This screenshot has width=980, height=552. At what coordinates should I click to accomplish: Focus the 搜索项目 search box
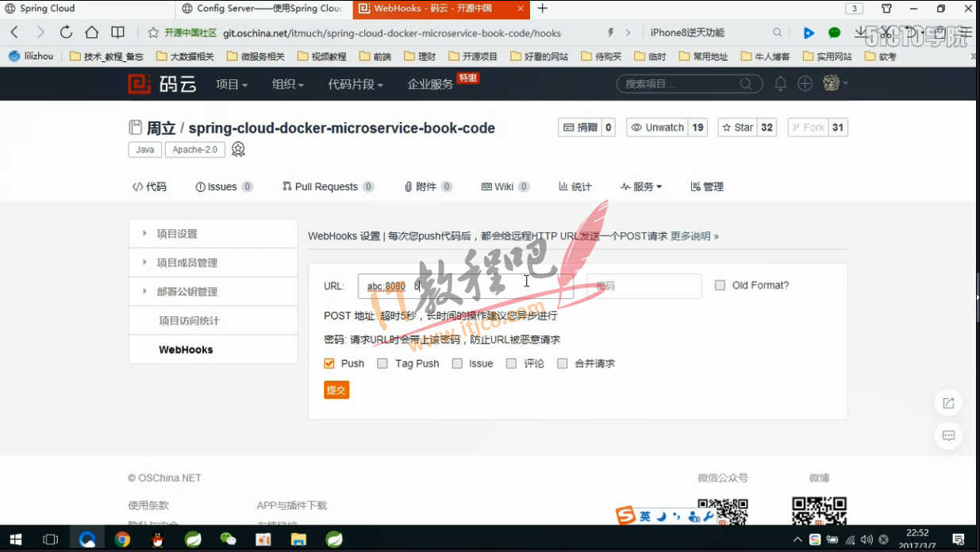(690, 83)
